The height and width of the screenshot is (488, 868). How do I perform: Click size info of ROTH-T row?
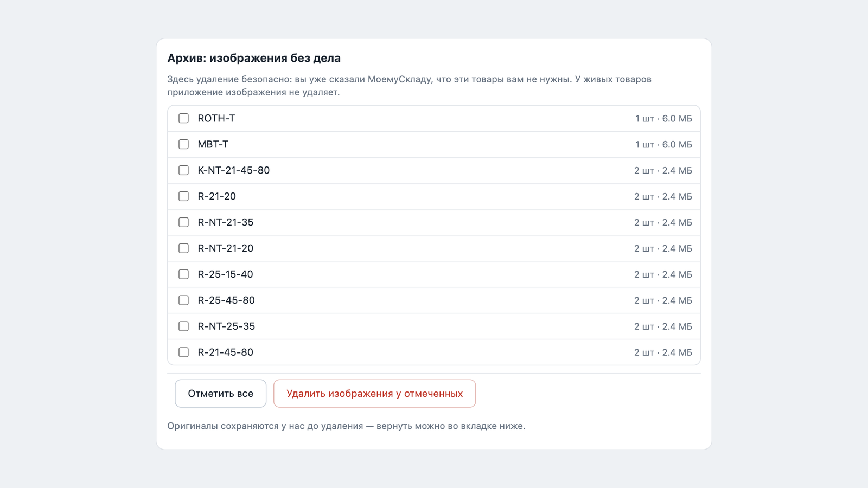click(x=663, y=118)
